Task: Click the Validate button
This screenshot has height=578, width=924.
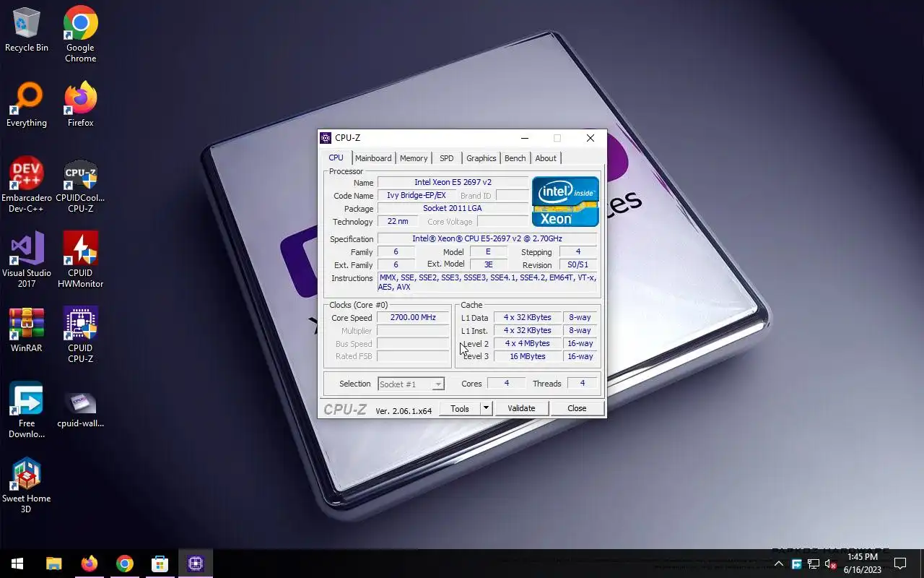Action: coord(521,408)
